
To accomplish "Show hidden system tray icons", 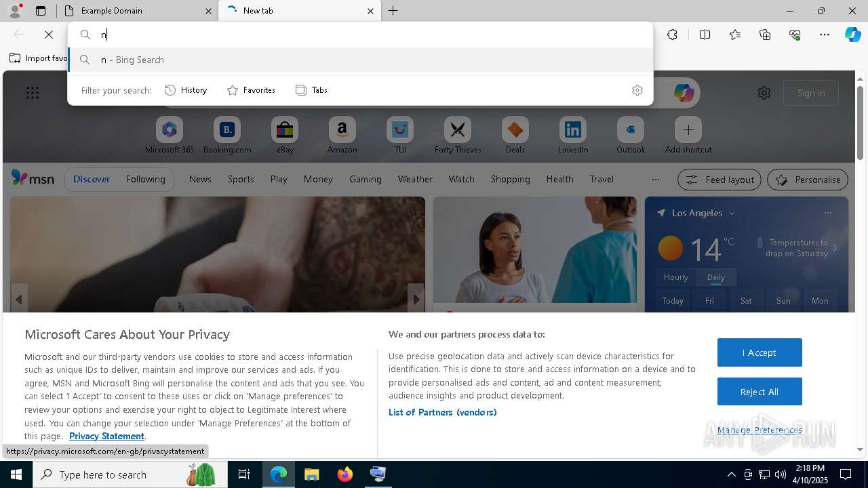I will click(731, 474).
